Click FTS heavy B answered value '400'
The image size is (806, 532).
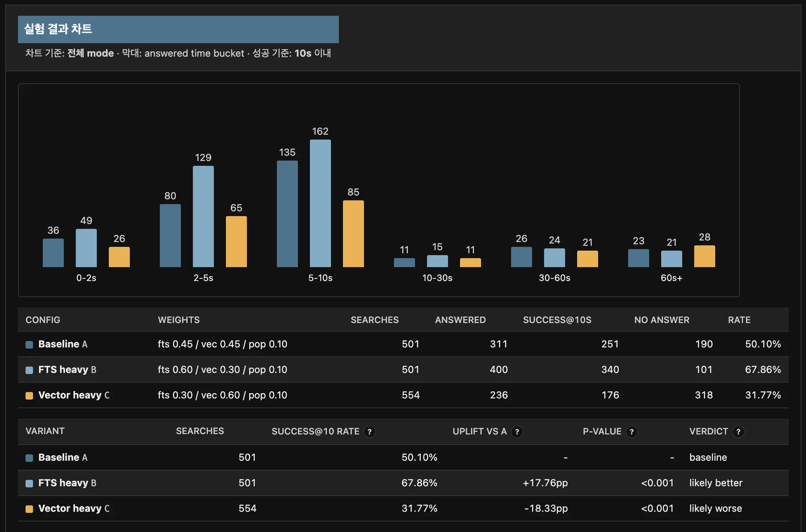499,370
